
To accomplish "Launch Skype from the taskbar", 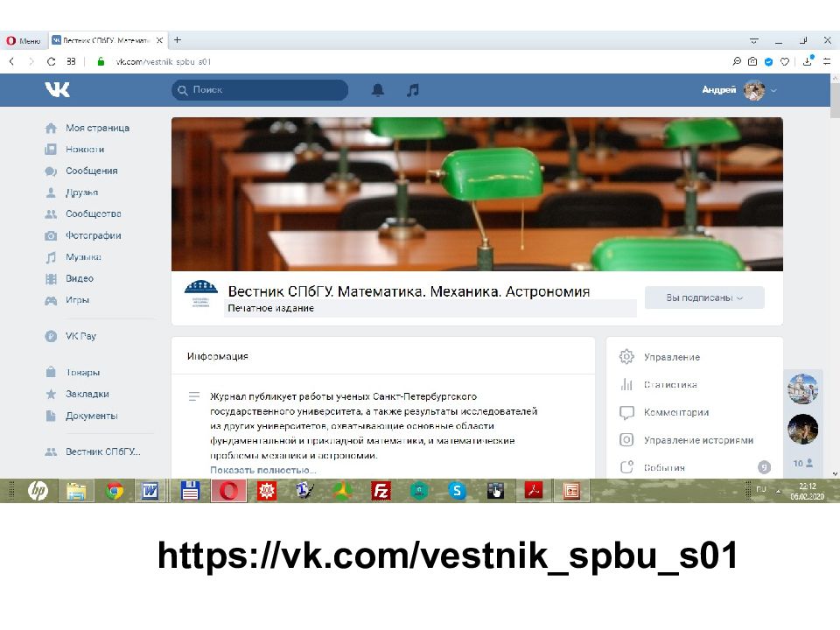I will click(457, 491).
